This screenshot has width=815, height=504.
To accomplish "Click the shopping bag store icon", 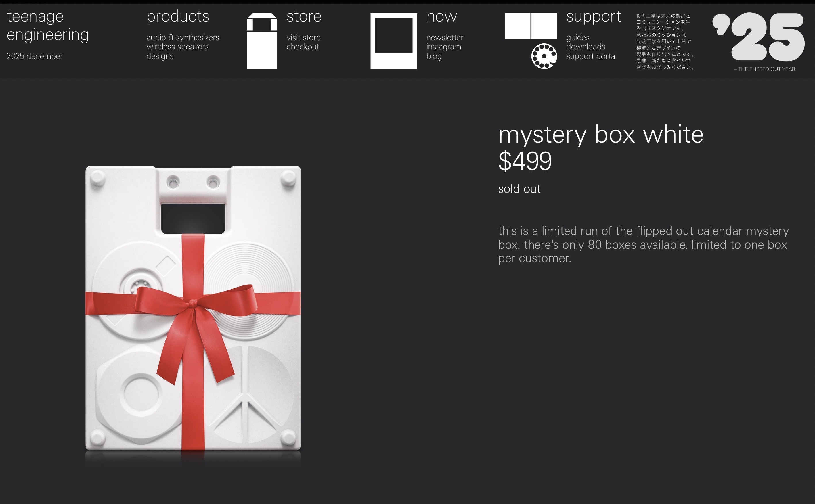I will 262,41.
